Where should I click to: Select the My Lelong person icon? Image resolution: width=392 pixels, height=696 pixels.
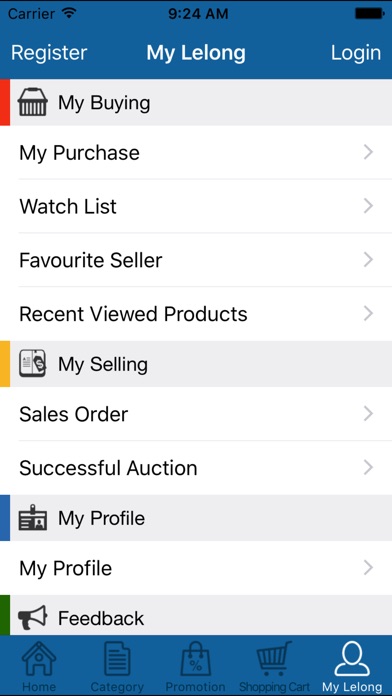click(x=352, y=660)
